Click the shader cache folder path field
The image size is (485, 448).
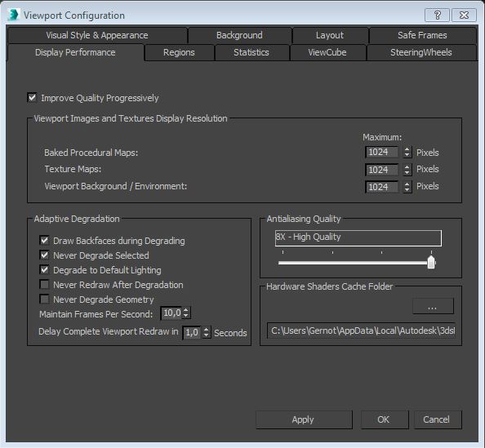pyautogui.click(x=361, y=330)
